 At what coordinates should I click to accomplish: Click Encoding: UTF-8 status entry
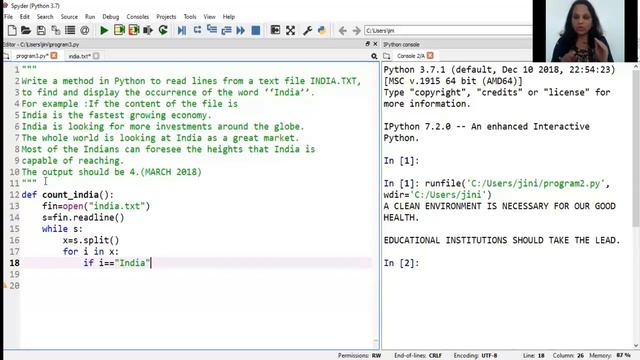pyautogui.click(x=475, y=356)
